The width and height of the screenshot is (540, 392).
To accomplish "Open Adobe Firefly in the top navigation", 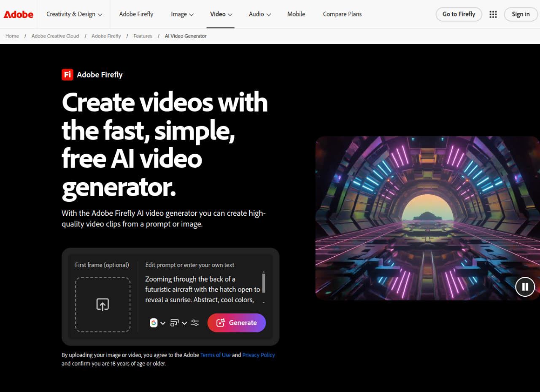I will [136, 14].
